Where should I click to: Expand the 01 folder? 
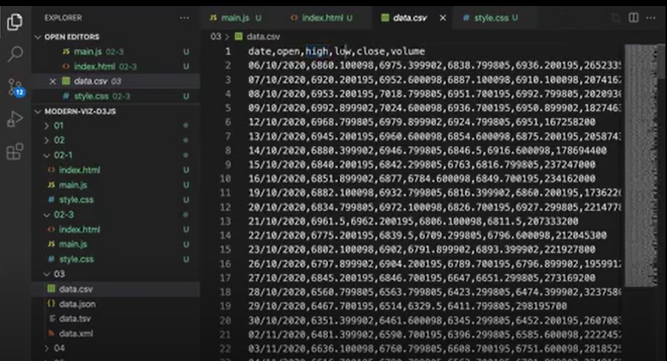(59, 126)
